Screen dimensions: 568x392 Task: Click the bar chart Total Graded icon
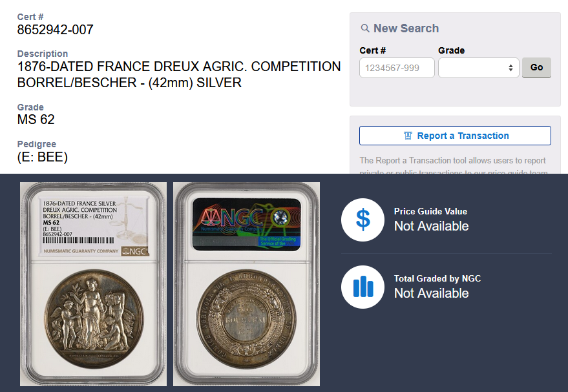point(363,287)
